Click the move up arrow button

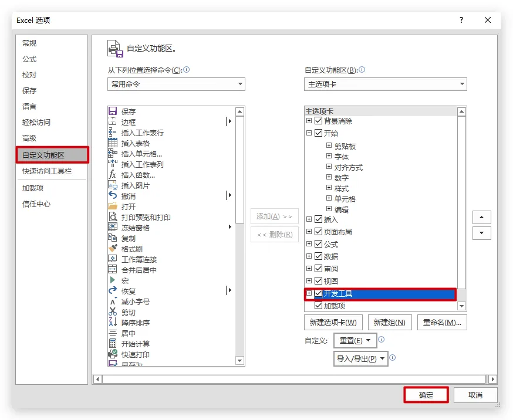pos(481,218)
